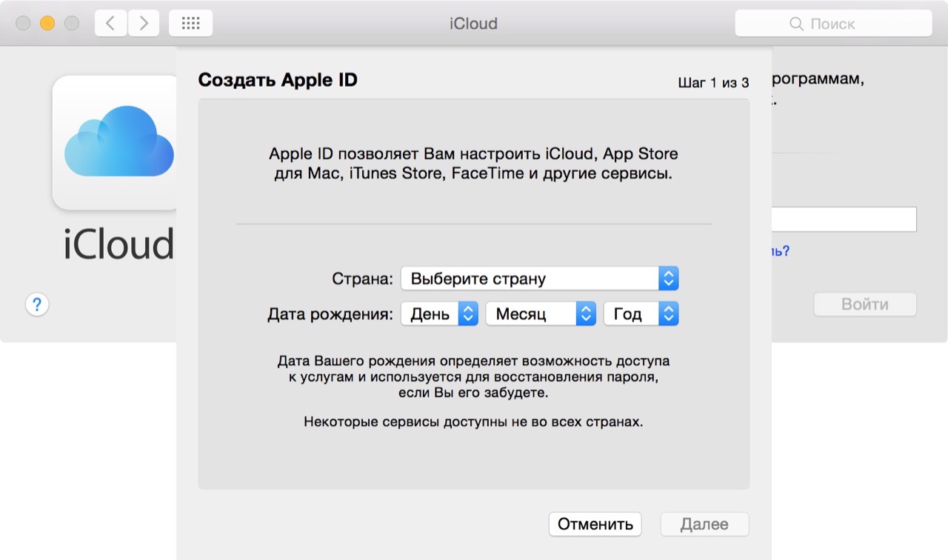Click the leftmost gray close window button
Image resolution: width=948 pixels, height=560 pixels.
(x=24, y=24)
